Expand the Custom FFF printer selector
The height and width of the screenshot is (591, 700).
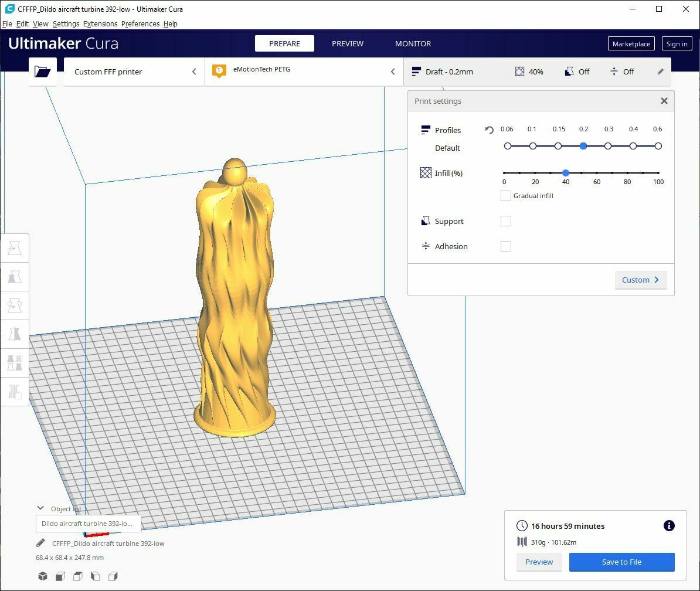(x=134, y=72)
